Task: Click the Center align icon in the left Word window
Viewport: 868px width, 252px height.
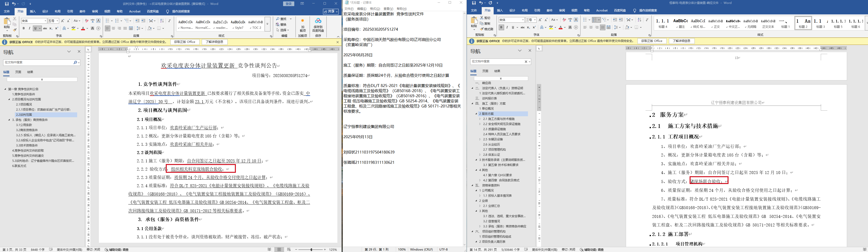Action: [113, 28]
